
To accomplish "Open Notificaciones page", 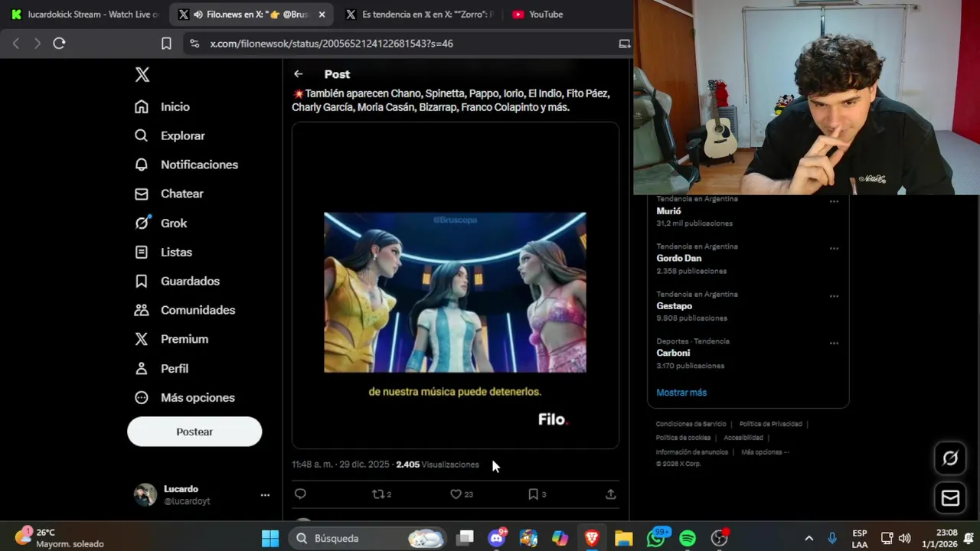I will (x=186, y=165).
